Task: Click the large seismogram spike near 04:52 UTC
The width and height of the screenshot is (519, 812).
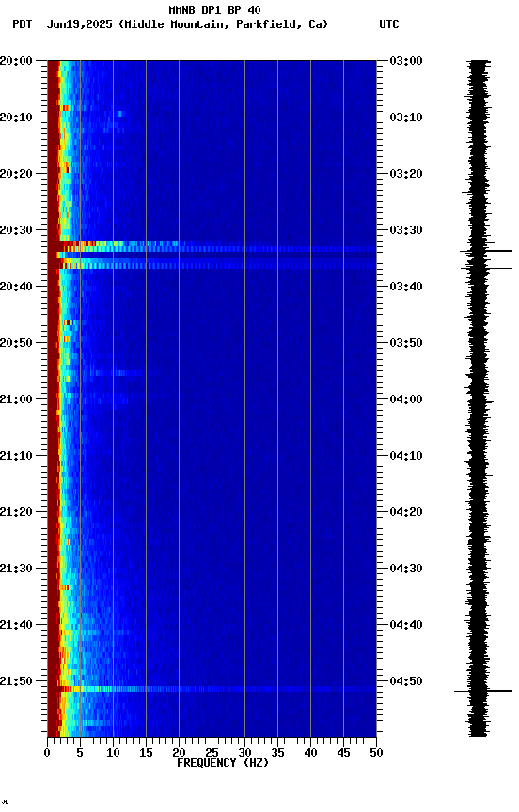Action: click(x=483, y=691)
